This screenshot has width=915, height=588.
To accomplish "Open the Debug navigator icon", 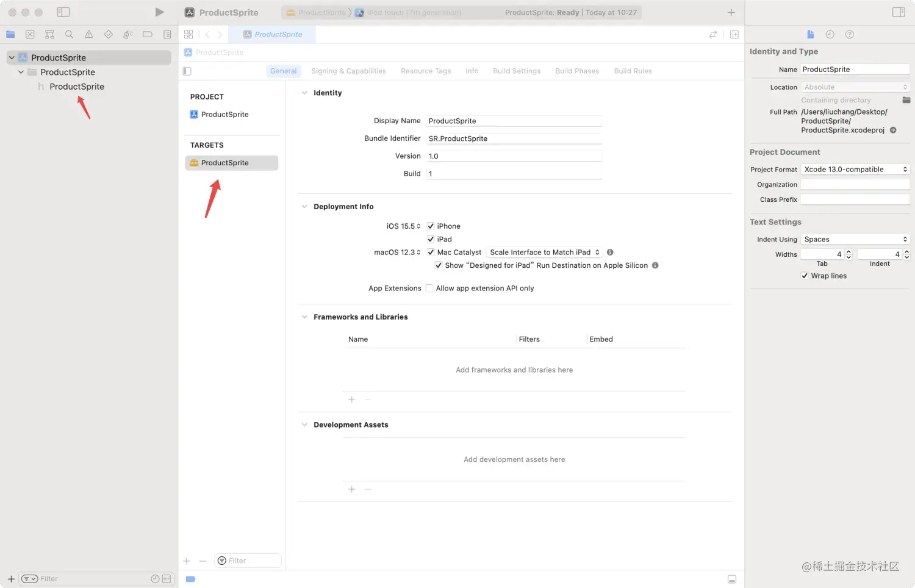I will tap(127, 35).
